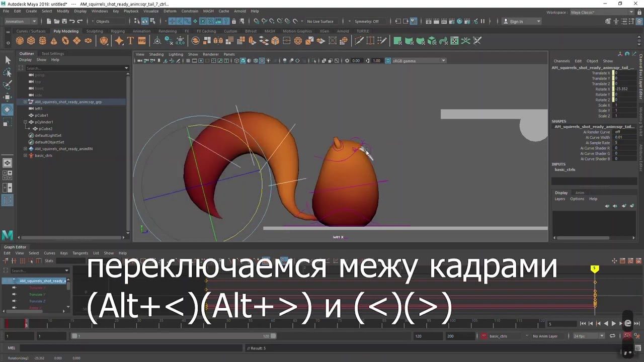
Task: Click the Rotate X value field
Action: coord(624,89)
